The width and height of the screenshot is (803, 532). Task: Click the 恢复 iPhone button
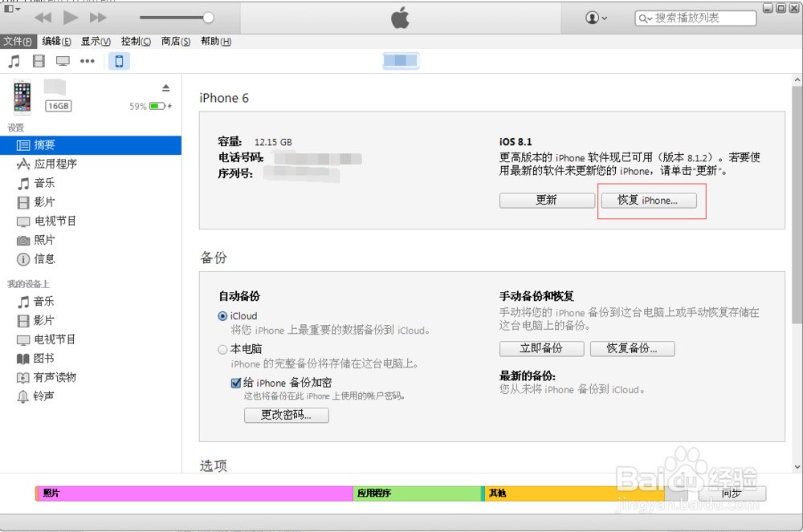click(648, 201)
